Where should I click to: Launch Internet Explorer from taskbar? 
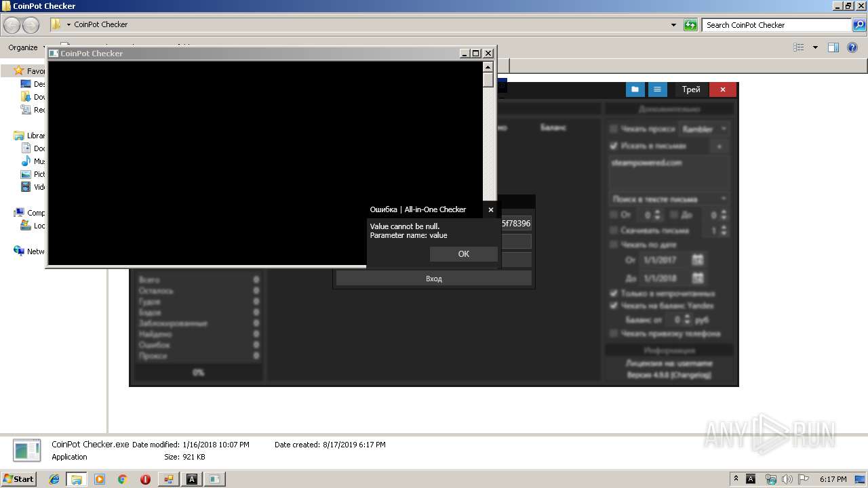tap(54, 479)
